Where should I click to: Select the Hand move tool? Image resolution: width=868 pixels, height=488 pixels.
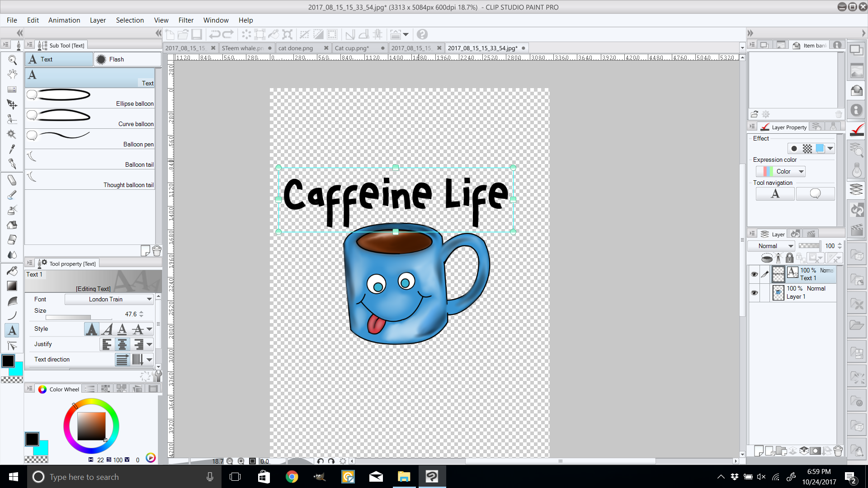point(12,74)
